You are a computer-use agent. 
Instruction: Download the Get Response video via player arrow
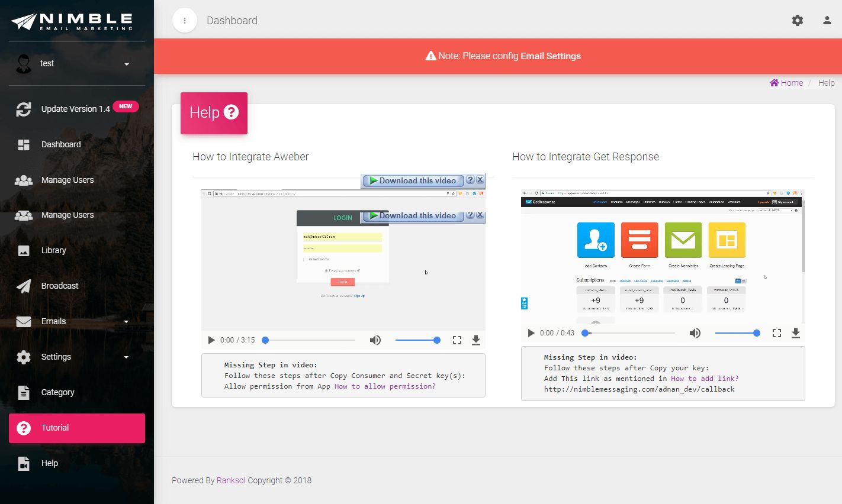(796, 333)
